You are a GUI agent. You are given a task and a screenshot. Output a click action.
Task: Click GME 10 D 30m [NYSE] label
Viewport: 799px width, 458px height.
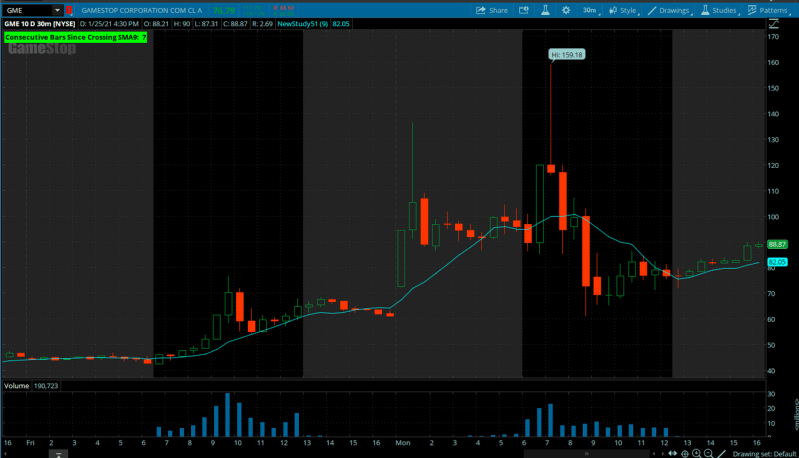pos(40,24)
